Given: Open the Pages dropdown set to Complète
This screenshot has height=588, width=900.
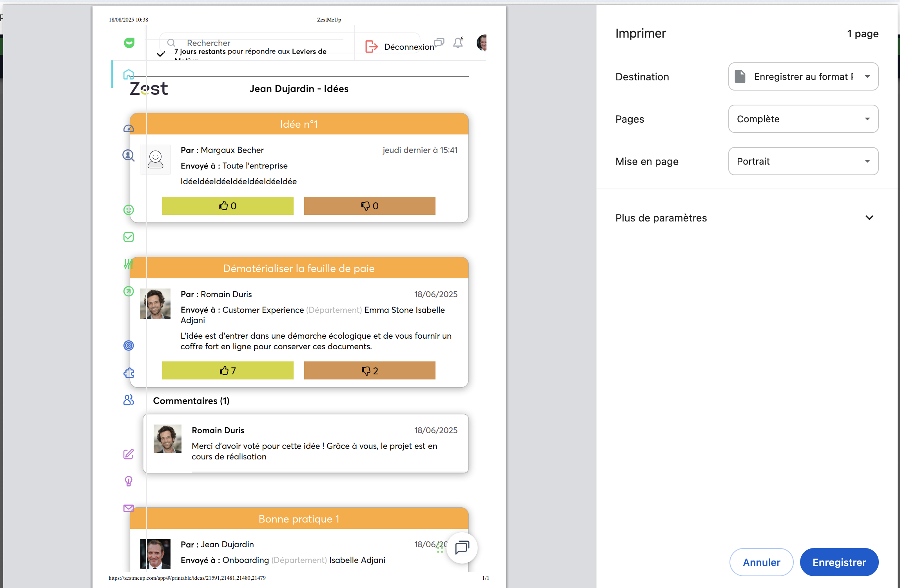Looking at the screenshot, I should (x=803, y=119).
